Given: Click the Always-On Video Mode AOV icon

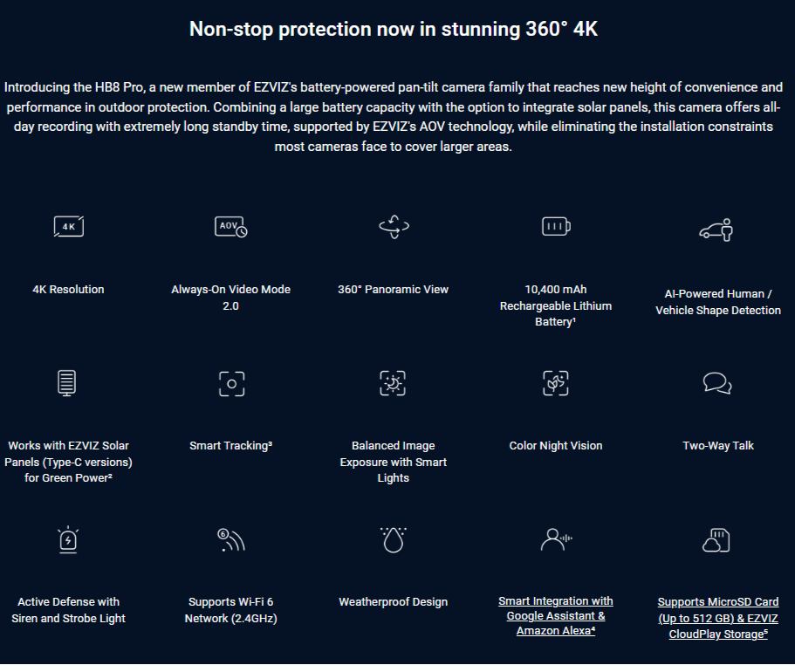Looking at the screenshot, I should (230, 227).
